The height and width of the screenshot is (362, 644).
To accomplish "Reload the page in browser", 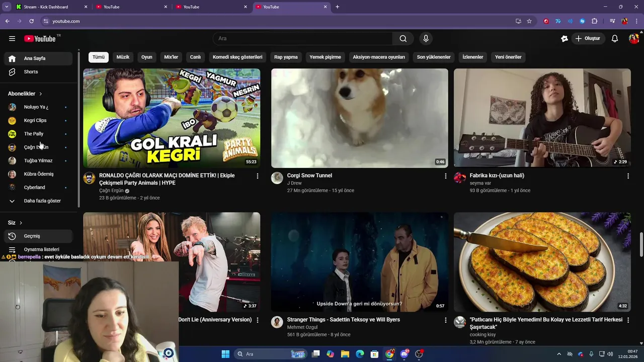I will [31, 21].
